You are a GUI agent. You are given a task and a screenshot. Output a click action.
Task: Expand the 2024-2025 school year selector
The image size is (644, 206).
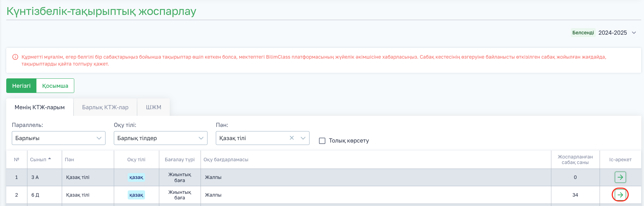[634, 33]
